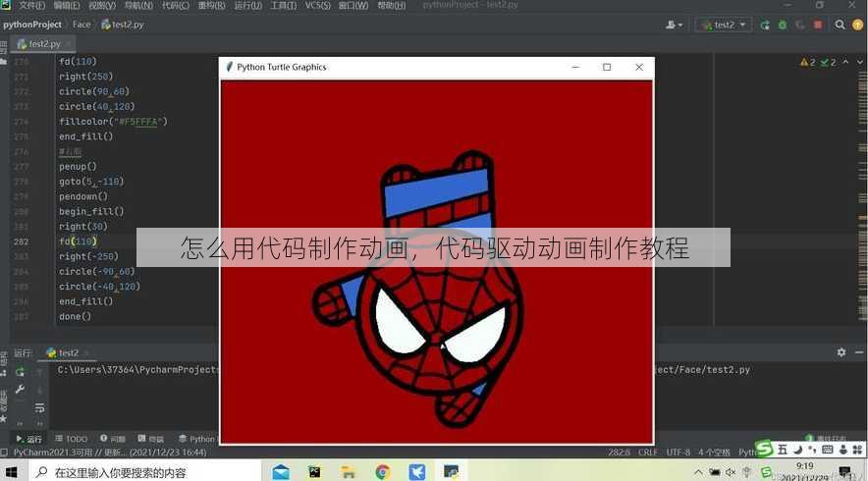Click code line begin_fill()
The width and height of the screenshot is (868, 481).
[x=91, y=211]
